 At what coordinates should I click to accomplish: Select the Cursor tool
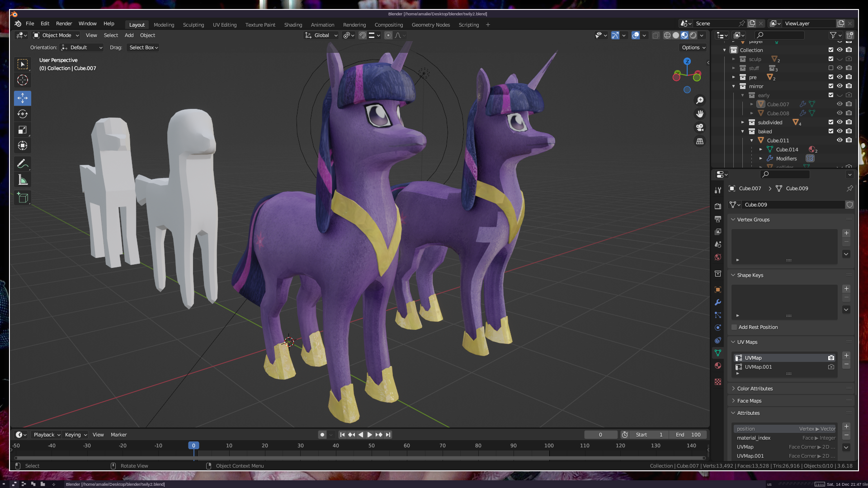coord(23,80)
